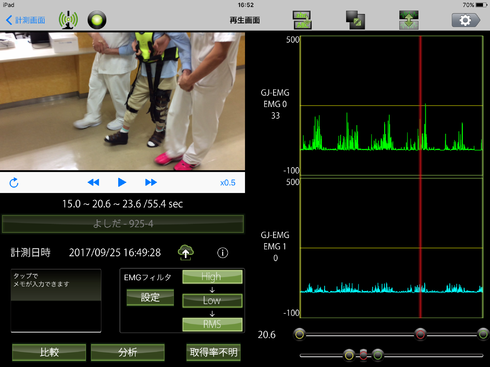Tap the walking video thumbnail

tap(122, 101)
